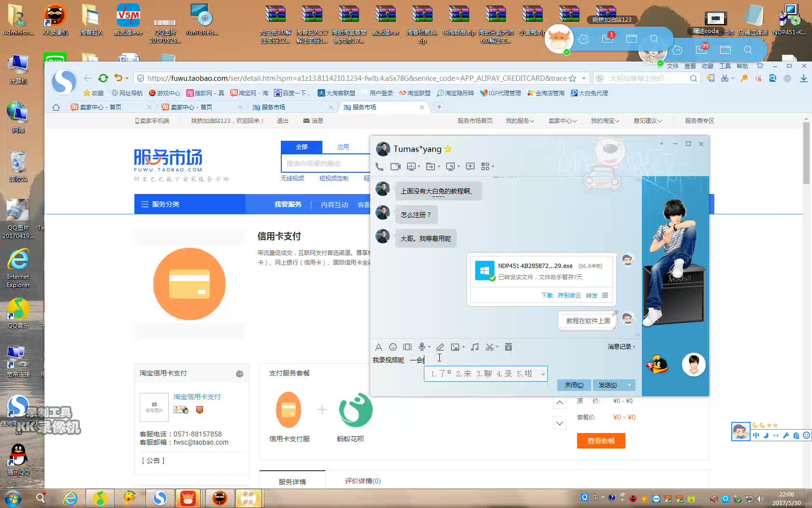
Task: Send a window shake
Action: 407,347
